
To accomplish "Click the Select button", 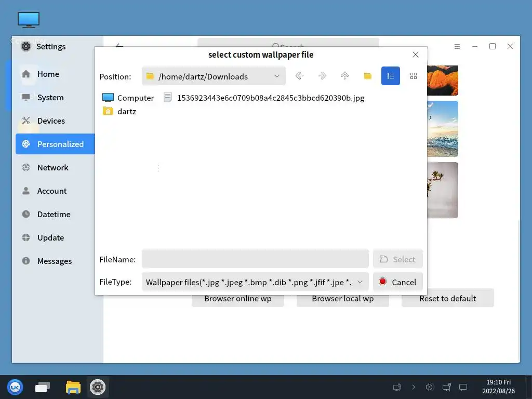I will point(397,259).
